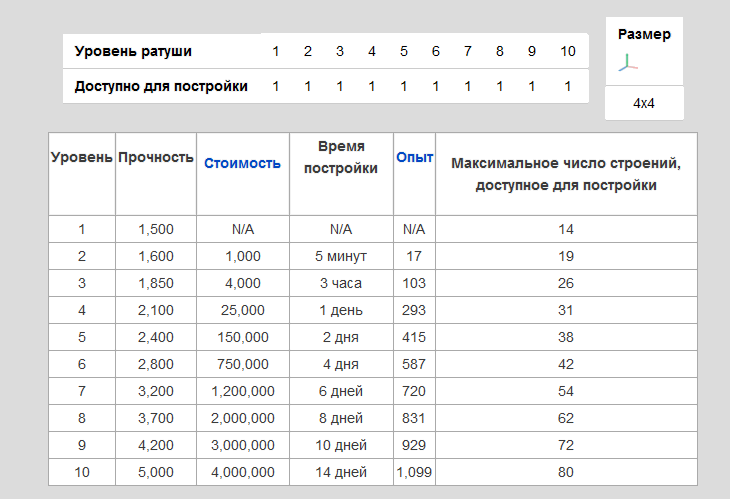The width and height of the screenshot is (730, 499).
Task: Click the 5 минут build time cell
Action: pos(341,256)
